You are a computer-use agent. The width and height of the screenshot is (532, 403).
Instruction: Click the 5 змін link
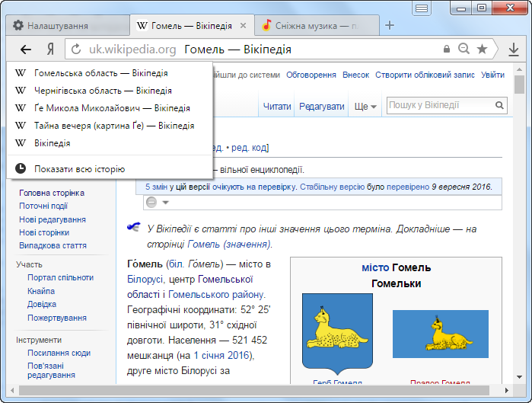pos(157,187)
